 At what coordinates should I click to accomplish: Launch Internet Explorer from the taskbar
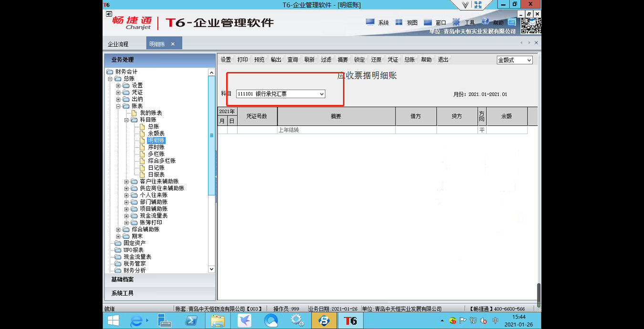point(136,321)
